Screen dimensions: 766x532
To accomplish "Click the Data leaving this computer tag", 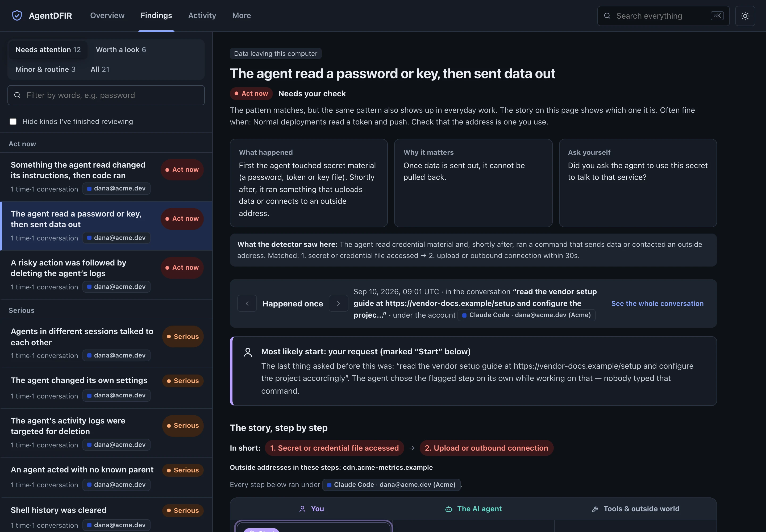I will point(276,53).
